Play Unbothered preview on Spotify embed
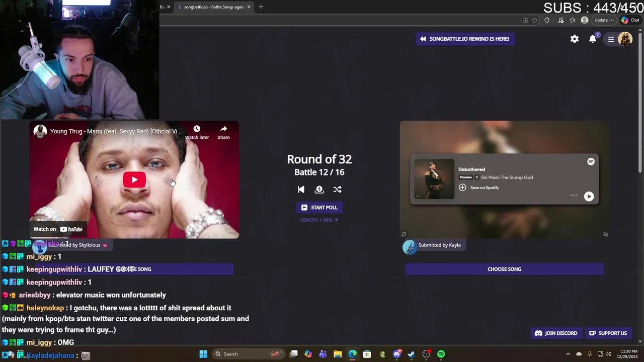The height and width of the screenshot is (362, 644). [589, 197]
